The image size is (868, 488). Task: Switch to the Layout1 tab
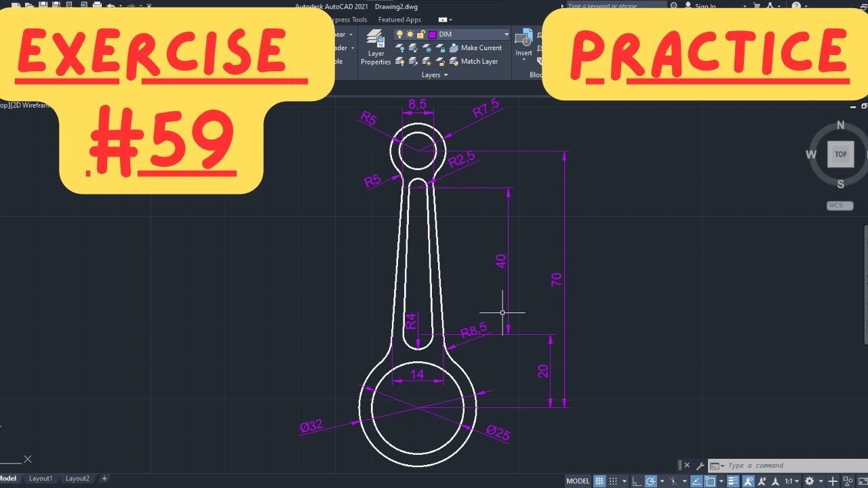tap(40, 479)
